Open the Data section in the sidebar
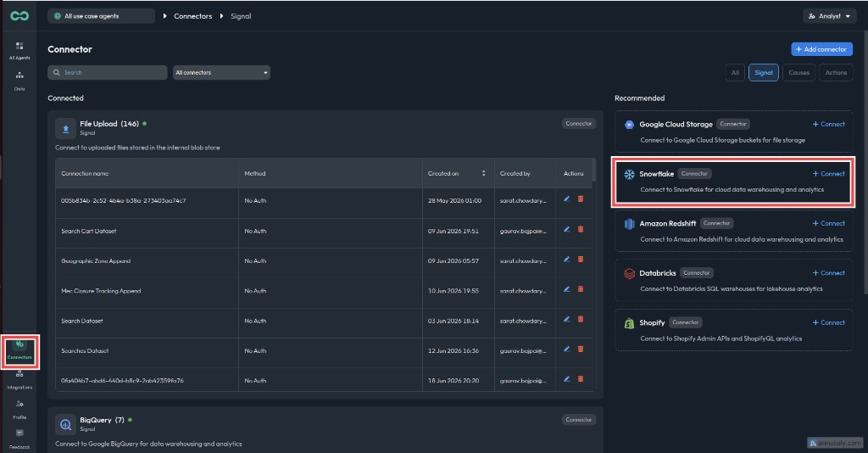The width and height of the screenshot is (868, 453). tap(19, 81)
